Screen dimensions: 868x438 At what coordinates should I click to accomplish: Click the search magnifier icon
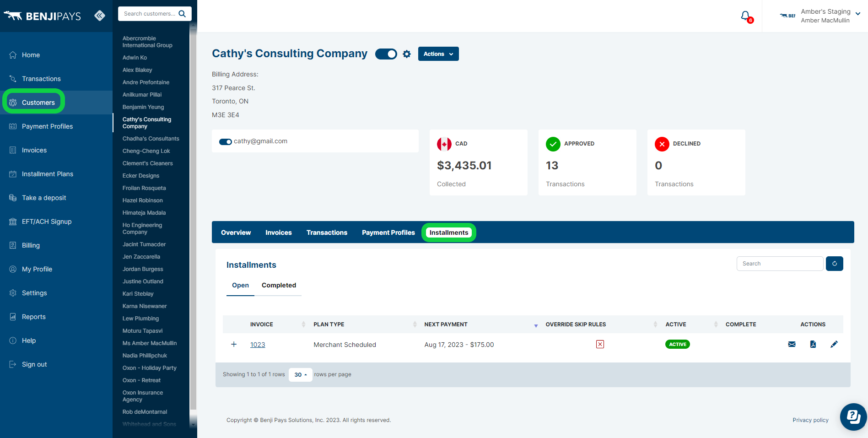(x=182, y=14)
